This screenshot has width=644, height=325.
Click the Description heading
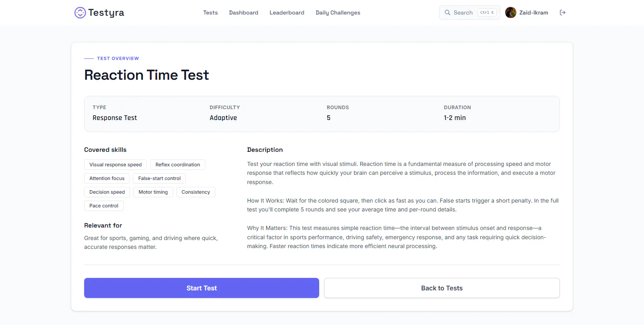coord(265,150)
